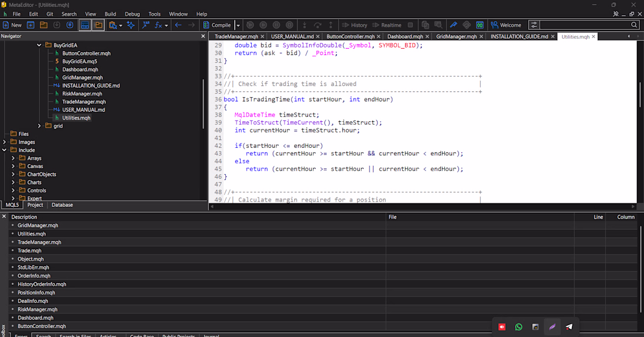
Task: Open the Welcome page button
Action: click(506, 25)
